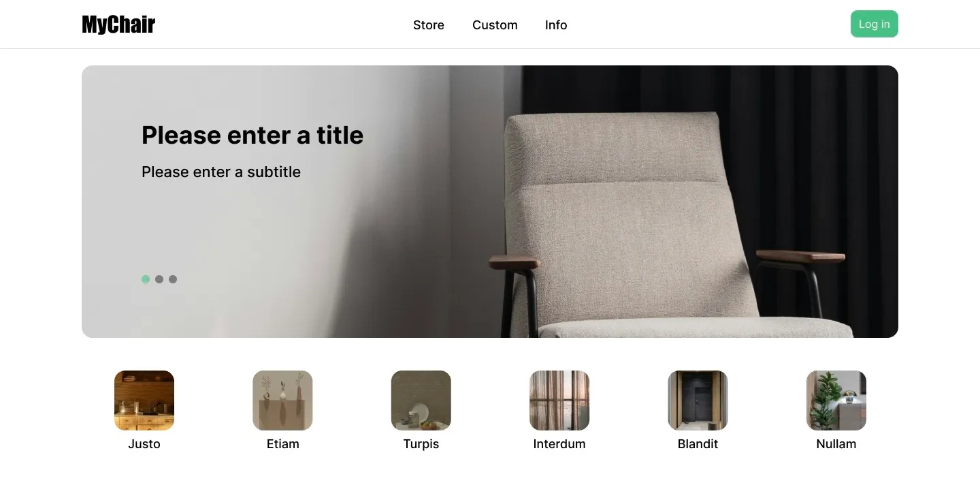Select the Blandit door category image
Viewport: 980px width, 487px height.
698,400
